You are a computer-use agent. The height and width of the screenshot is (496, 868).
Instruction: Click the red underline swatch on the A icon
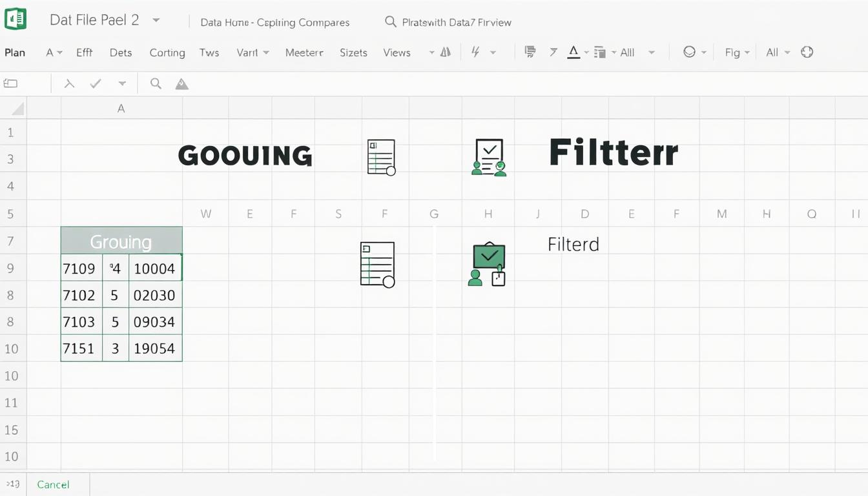pyautogui.click(x=573, y=57)
